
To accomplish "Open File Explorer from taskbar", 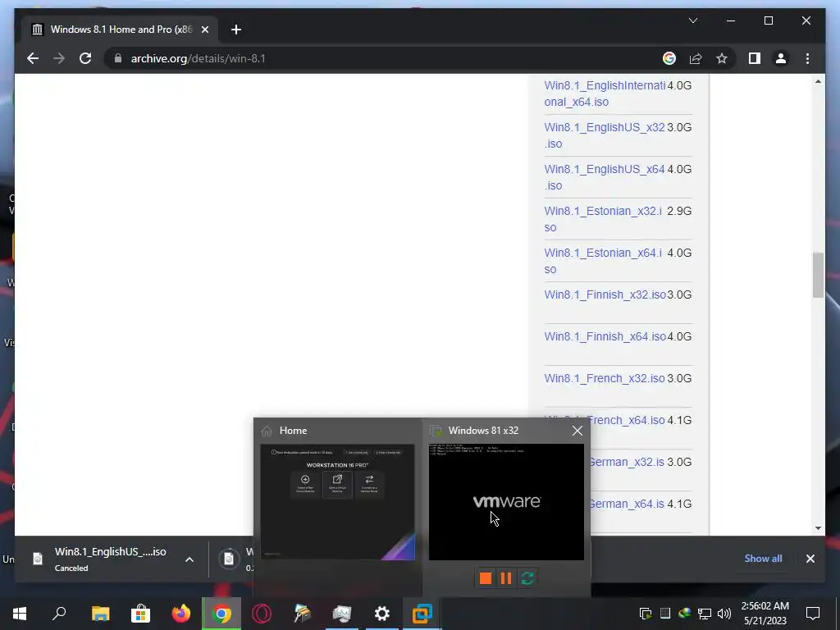I will (100, 614).
